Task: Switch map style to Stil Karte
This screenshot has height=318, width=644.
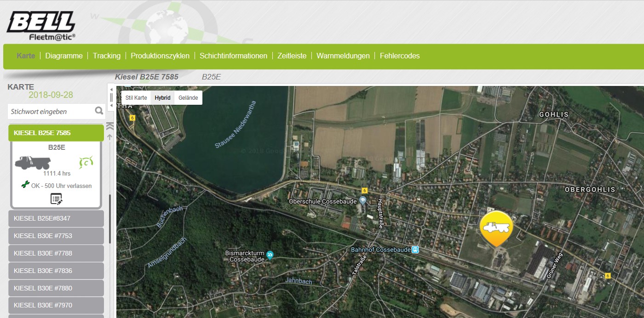Action: click(x=136, y=98)
